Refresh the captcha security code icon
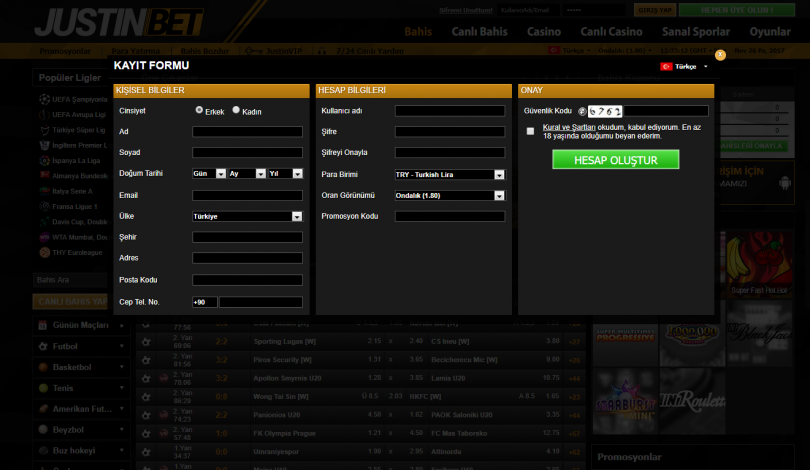Screen dimensions: 810x470 [x=582, y=111]
